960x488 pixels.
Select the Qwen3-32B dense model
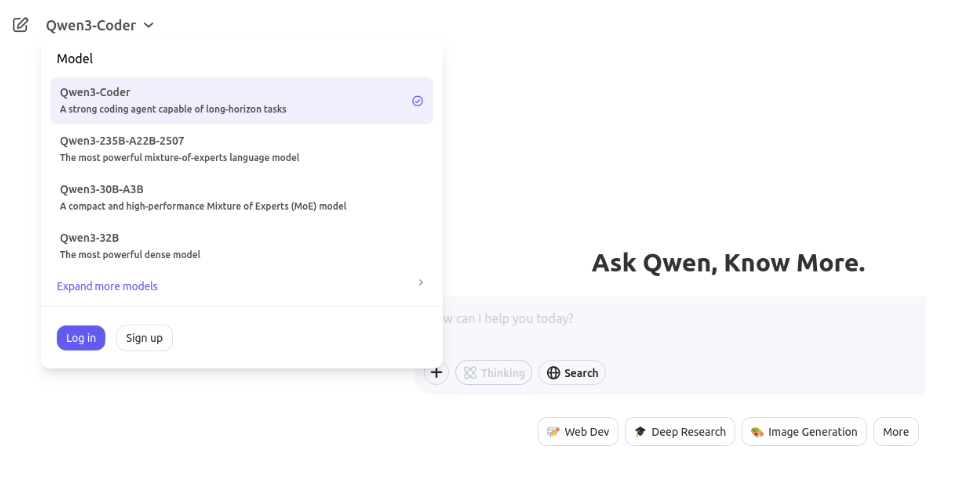[x=242, y=246]
